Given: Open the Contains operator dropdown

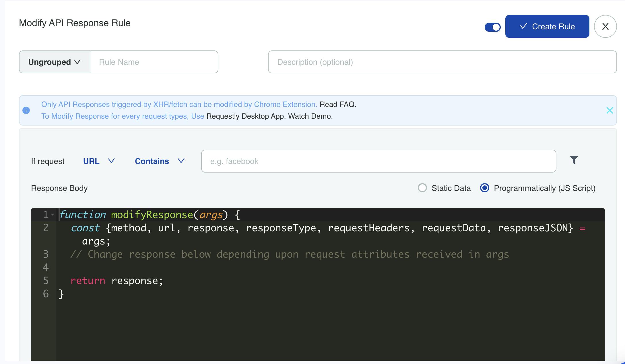Looking at the screenshot, I should 160,161.
